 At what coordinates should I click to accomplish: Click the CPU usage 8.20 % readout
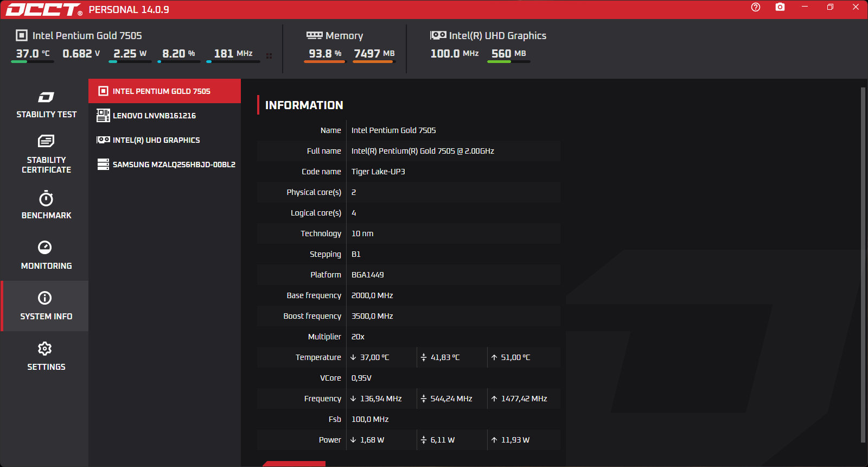[x=178, y=54]
